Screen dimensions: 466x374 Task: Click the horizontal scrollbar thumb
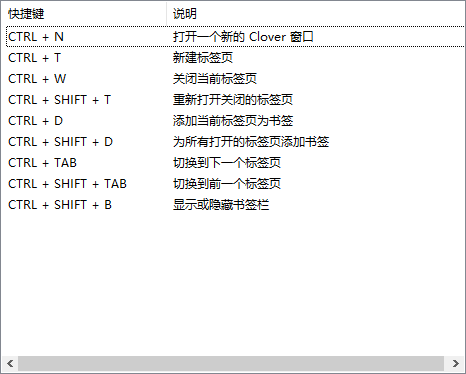(x=231, y=363)
